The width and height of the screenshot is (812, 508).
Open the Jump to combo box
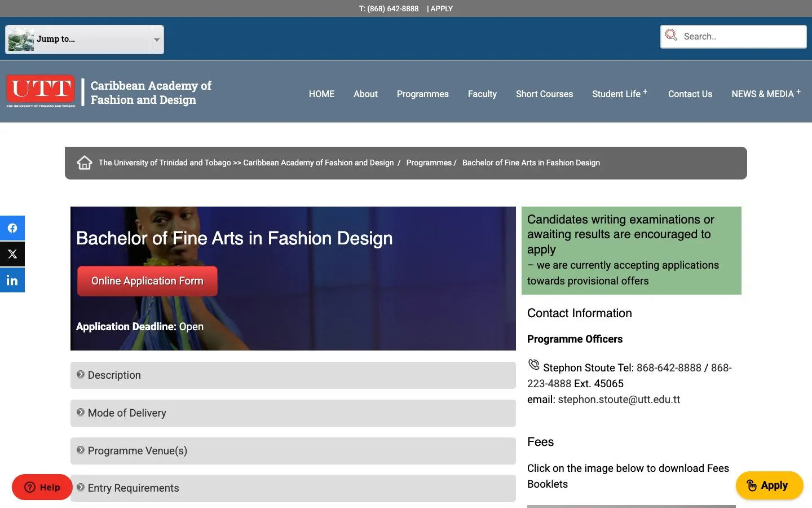(x=85, y=40)
